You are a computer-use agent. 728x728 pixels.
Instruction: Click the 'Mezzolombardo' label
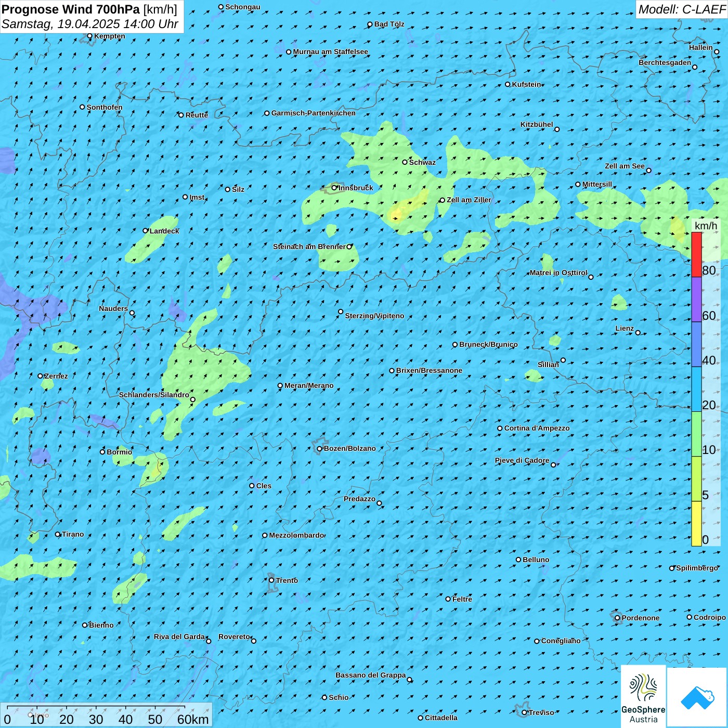coord(296,535)
